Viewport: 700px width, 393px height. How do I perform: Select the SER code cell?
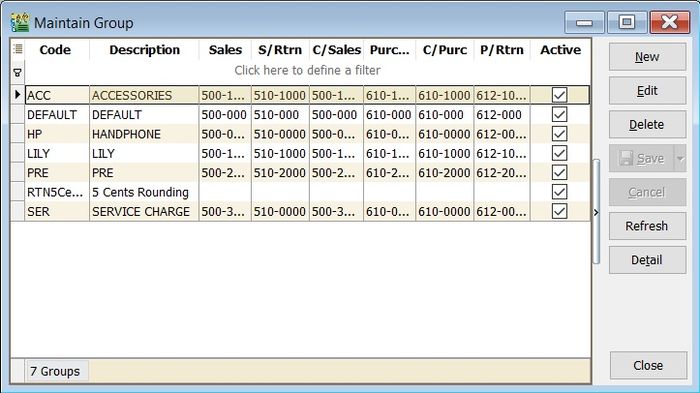[x=57, y=211]
